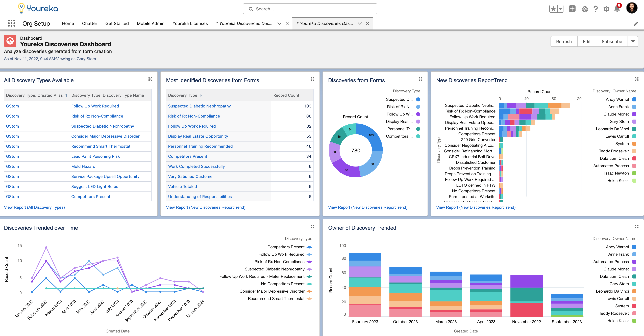Image resolution: width=644 pixels, height=336 pixels.
Task: Click the Subscribe button
Action: tap(612, 41)
